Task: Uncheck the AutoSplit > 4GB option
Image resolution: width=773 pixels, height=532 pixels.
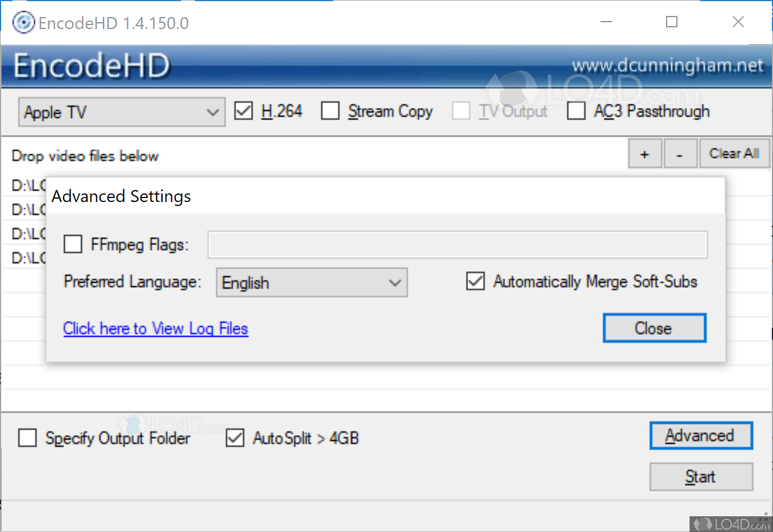Action: (x=235, y=438)
